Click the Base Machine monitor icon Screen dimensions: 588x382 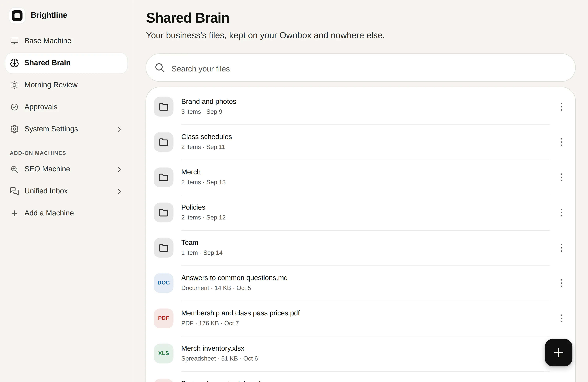[x=14, y=41]
